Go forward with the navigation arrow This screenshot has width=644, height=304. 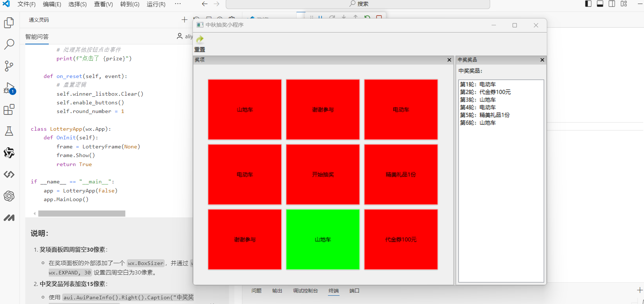coord(217,4)
